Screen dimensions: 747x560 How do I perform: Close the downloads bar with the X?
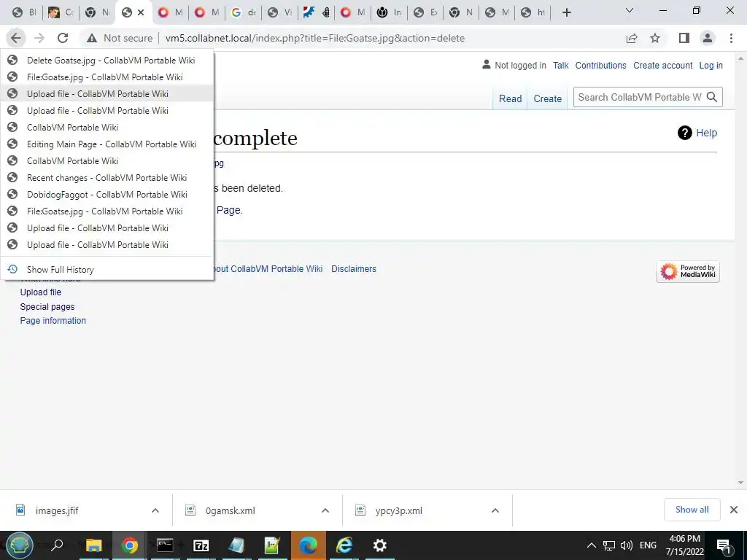coord(734,510)
